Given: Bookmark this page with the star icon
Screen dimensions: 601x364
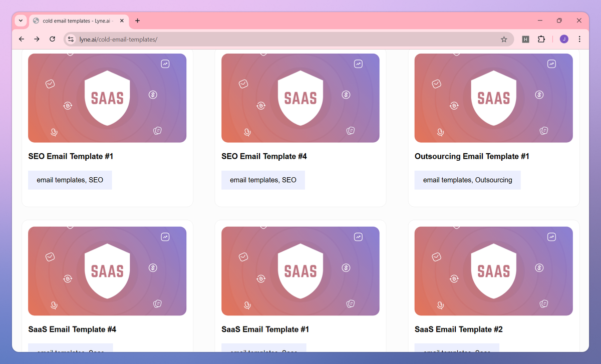Looking at the screenshot, I should click(x=504, y=39).
